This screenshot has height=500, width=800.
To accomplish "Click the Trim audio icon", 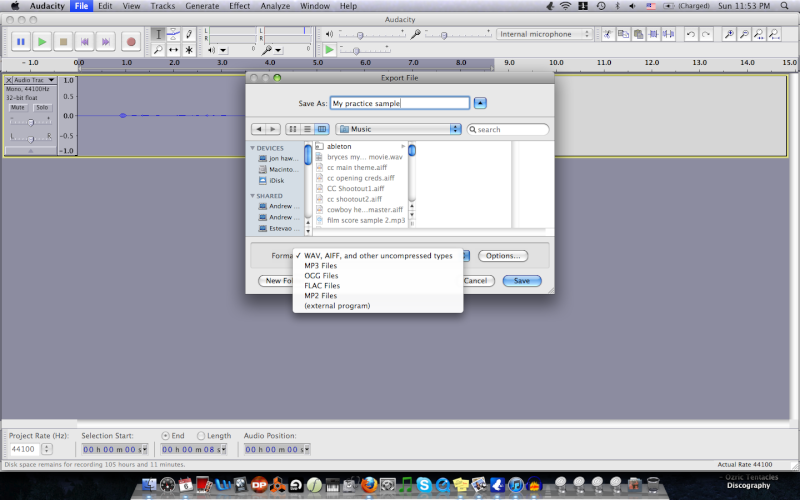I will click(x=654, y=34).
